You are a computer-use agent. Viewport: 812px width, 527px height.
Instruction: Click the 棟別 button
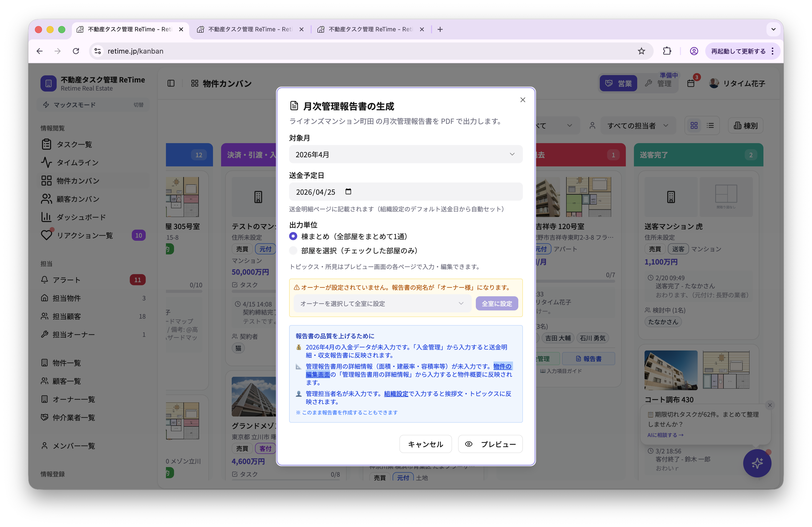coord(745,125)
